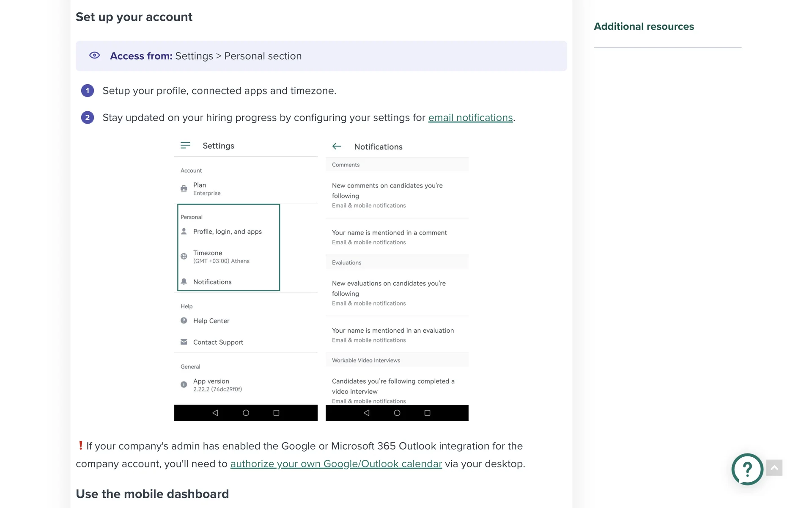
Task: Click the question icon beside Help Center
Action: (x=184, y=320)
